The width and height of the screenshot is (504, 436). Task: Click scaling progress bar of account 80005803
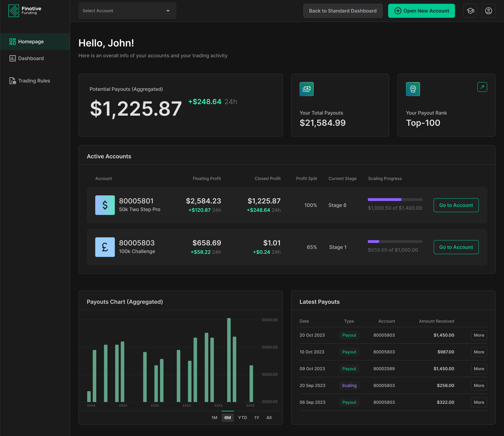(395, 242)
